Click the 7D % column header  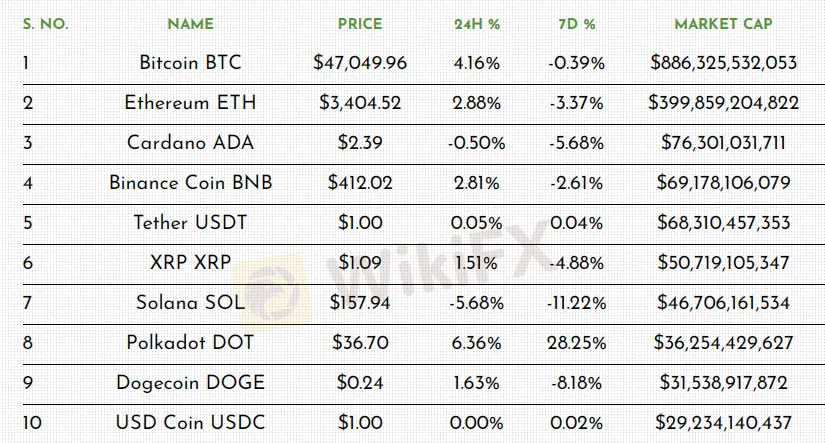coord(576,23)
